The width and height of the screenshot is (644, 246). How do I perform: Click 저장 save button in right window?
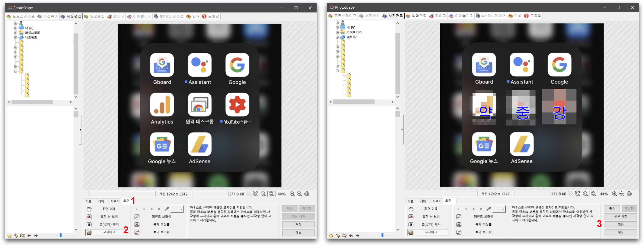coord(620,224)
